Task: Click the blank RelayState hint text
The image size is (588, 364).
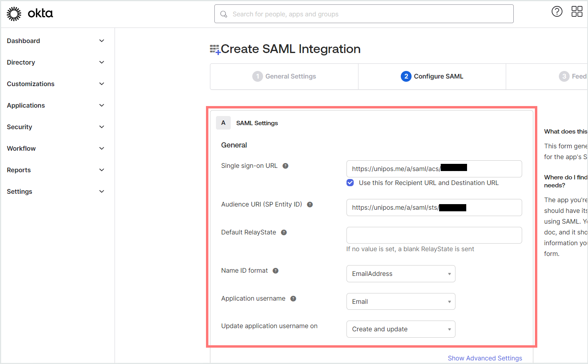Action: coord(410,249)
